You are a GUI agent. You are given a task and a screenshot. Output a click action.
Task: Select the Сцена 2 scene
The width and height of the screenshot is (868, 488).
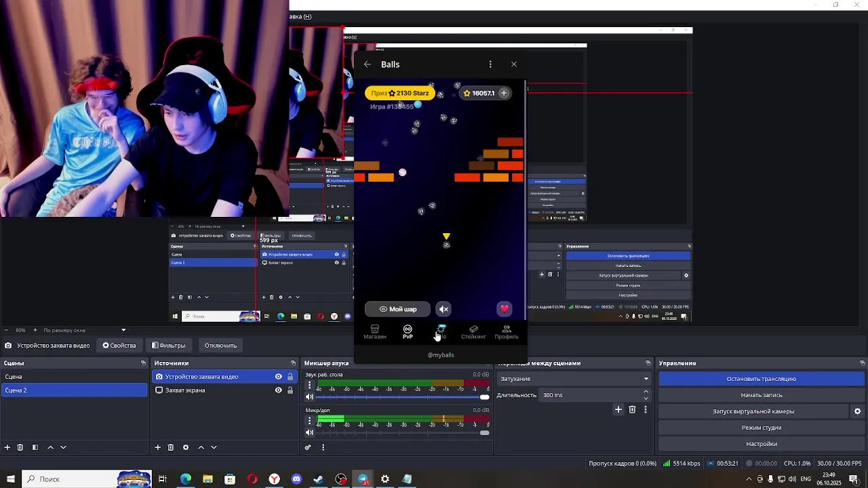click(74, 390)
